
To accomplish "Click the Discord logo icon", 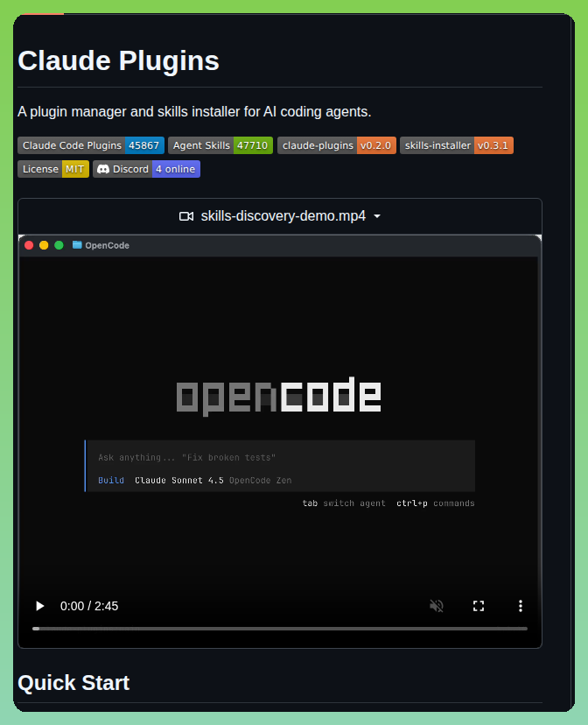I will coord(103,169).
